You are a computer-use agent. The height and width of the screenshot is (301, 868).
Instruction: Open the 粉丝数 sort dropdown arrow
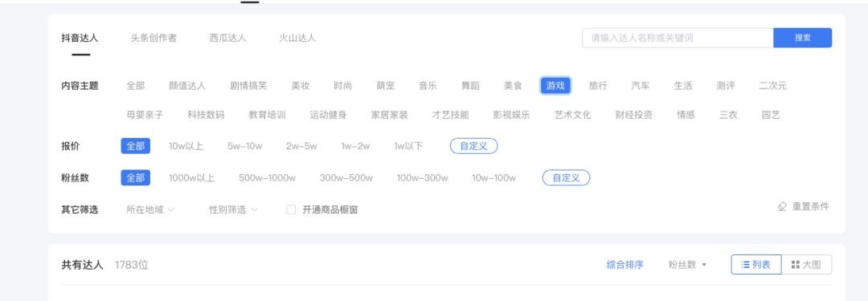704,265
